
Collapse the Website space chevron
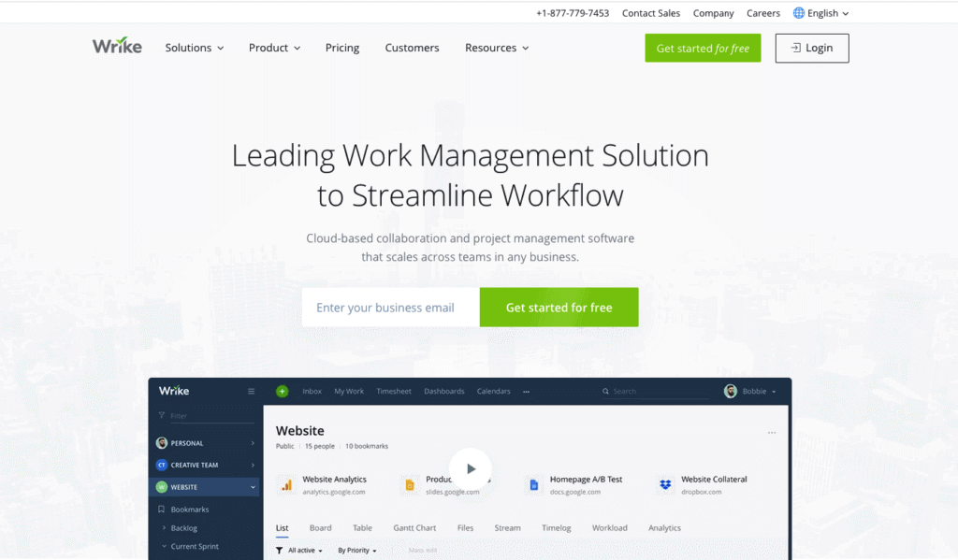(x=253, y=487)
